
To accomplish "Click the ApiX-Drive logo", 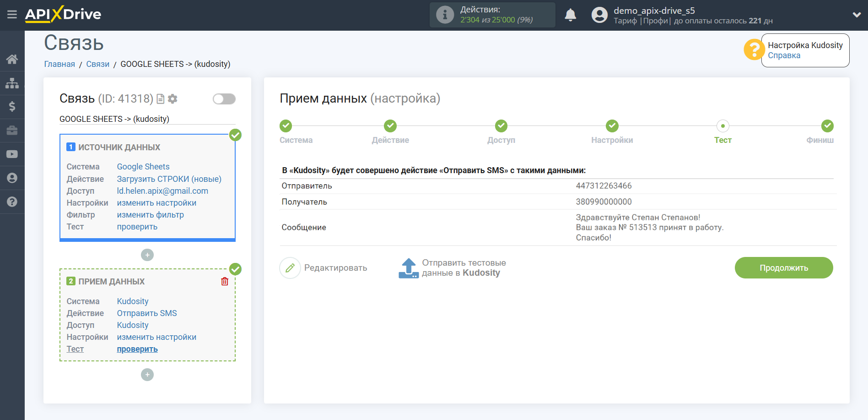I will [63, 14].
